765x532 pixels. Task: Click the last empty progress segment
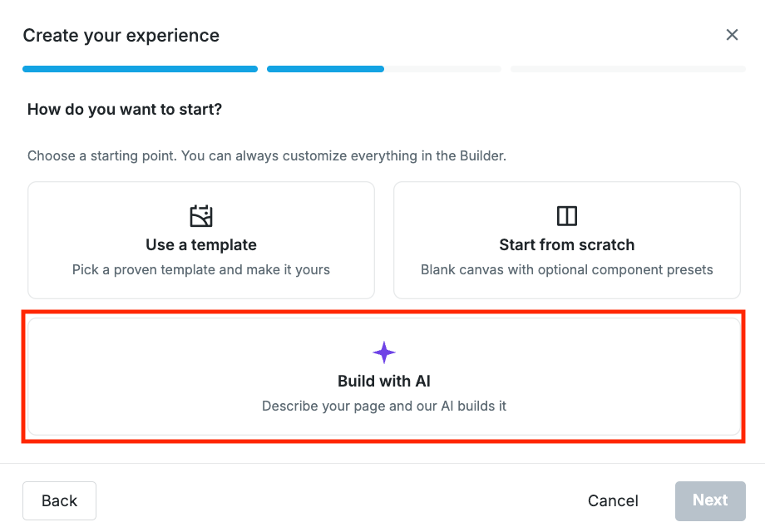click(x=629, y=69)
